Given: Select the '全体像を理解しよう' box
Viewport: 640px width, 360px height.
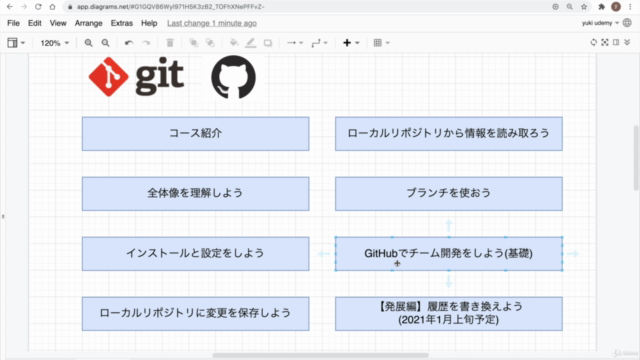Looking at the screenshot, I should click(x=196, y=194).
